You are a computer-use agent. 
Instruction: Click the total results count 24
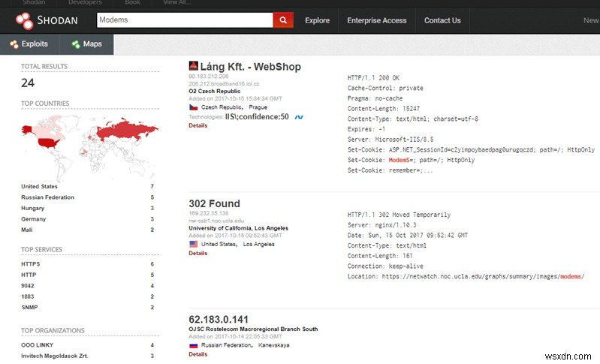[28, 83]
